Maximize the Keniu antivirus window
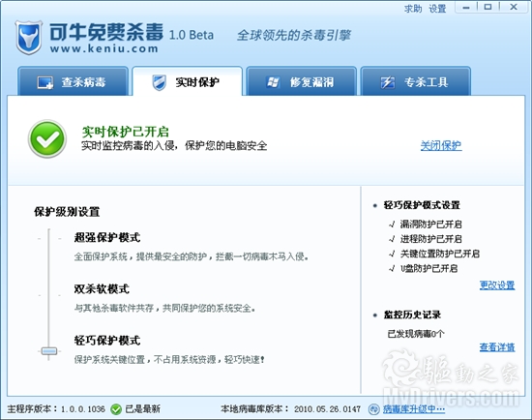The image size is (532, 420). pyautogui.click(x=488, y=7)
